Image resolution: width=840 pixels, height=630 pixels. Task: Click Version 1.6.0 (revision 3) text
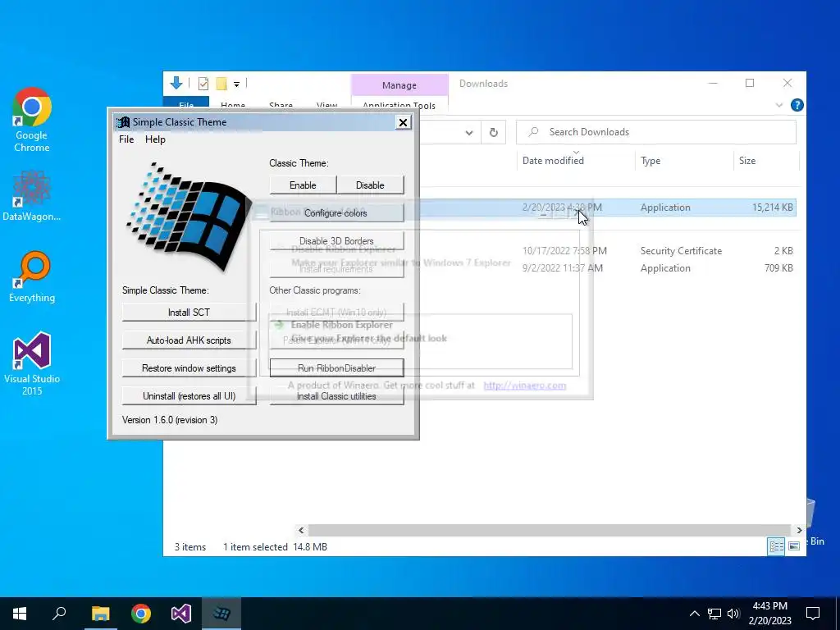[x=170, y=420]
